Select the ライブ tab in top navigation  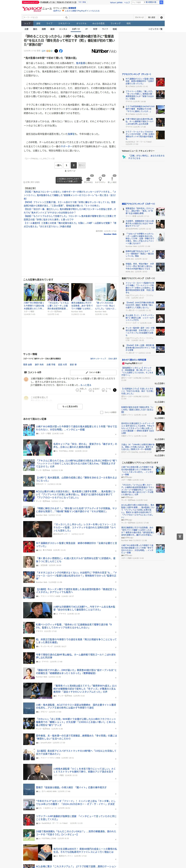[x=49, y=23]
